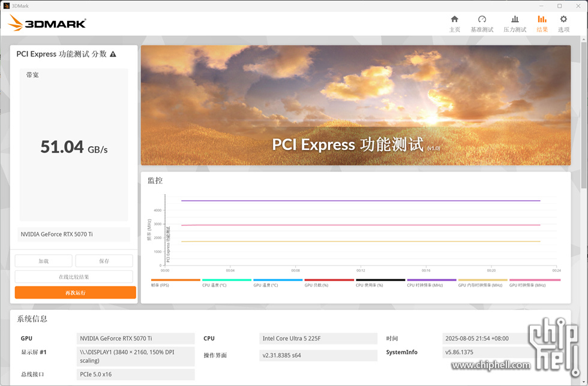Click NVIDIA GeForce RTX 5070 Ti under the score
Viewport: 588px width, 386px height.
click(x=74, y=234)
